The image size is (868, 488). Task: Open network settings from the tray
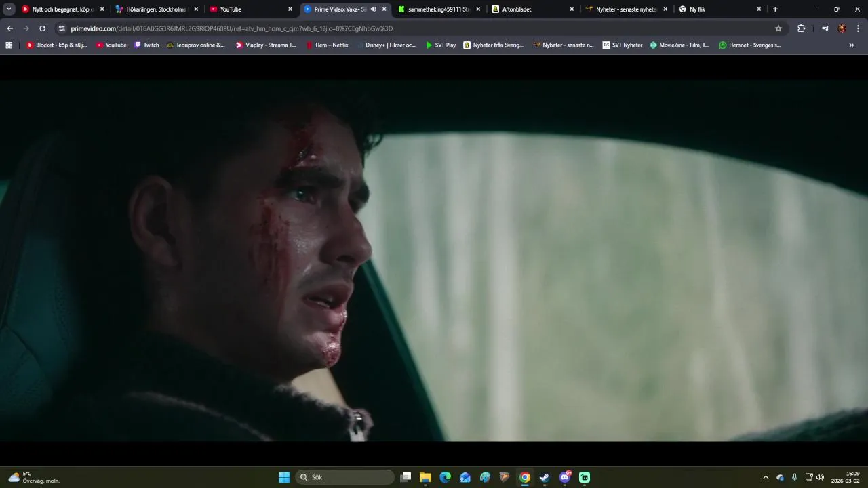pos(809,477)
